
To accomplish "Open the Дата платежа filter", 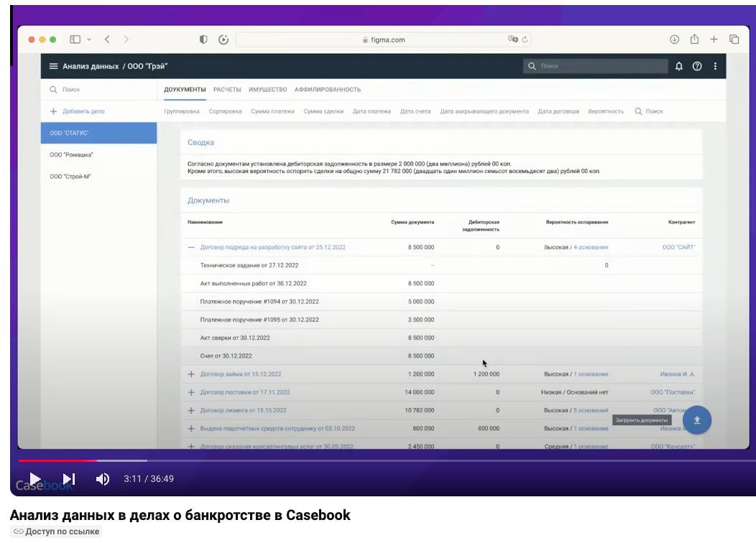I will 372,111.
